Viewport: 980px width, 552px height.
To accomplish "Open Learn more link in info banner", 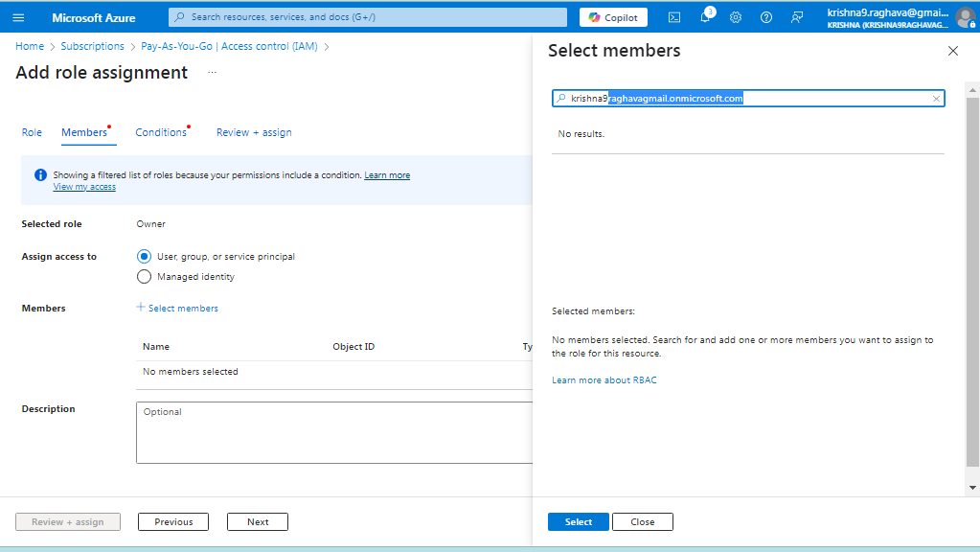I will coord(387,175).
